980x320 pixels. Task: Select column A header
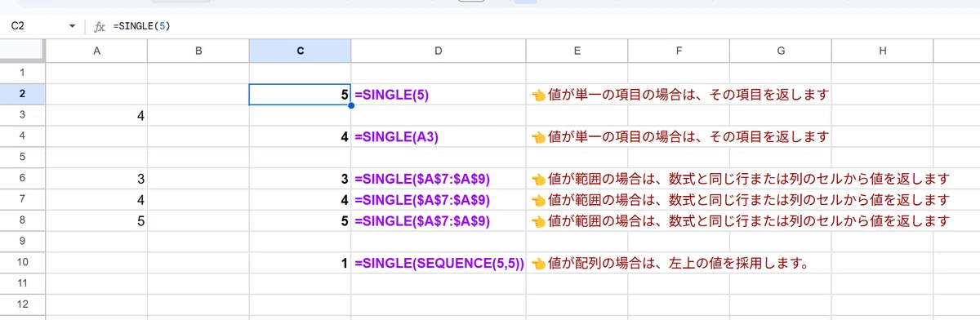[x=96, y=51]
